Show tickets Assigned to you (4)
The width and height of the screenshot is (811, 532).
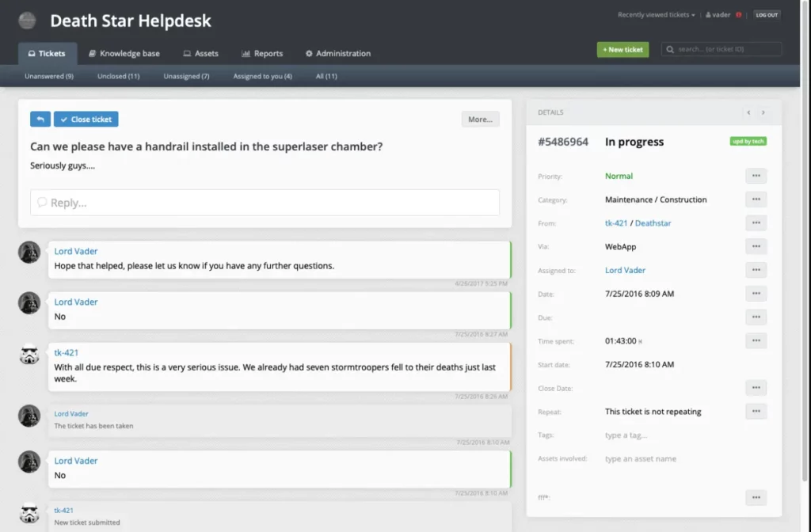[x=262, y=76]
